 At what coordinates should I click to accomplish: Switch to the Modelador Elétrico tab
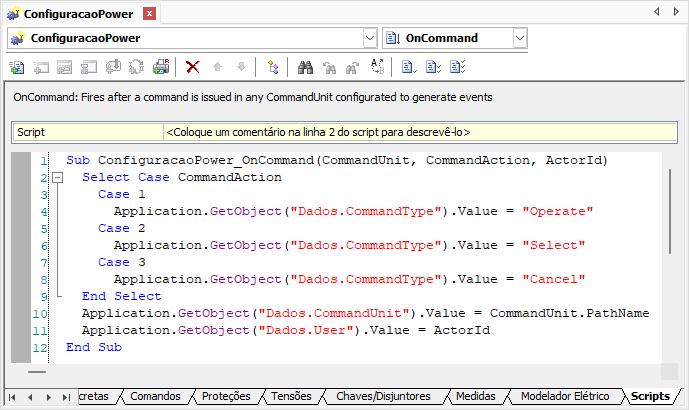(x=565, y=396)
